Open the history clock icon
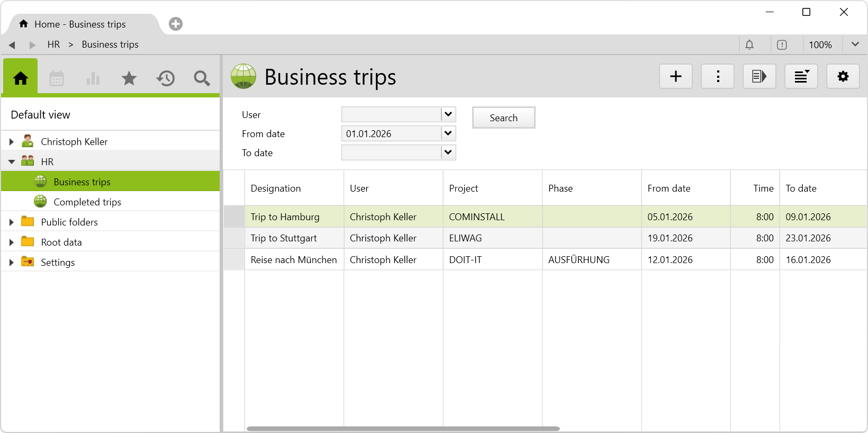The width and height of the screenshot is (868, 433). click(166, 78)
